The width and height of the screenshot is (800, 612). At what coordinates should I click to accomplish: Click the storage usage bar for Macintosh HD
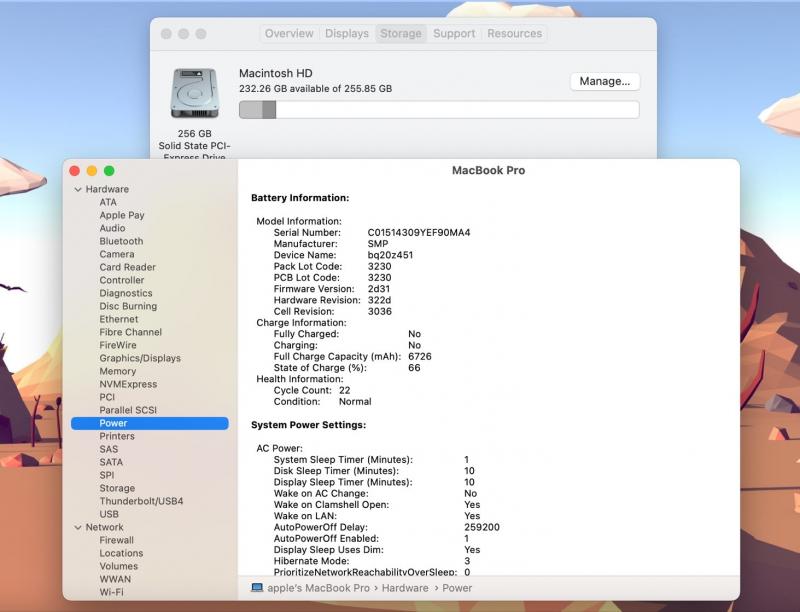point(439,110)
